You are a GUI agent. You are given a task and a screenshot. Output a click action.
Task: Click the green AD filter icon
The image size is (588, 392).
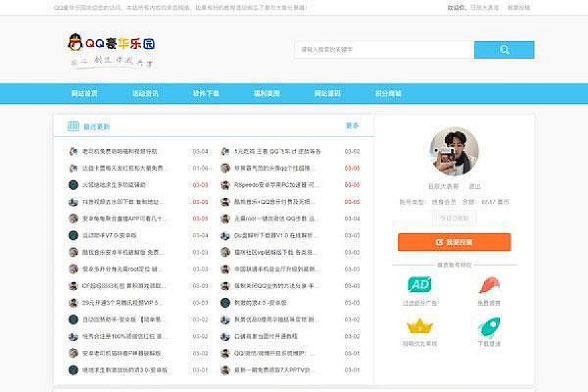coord(419,285)
